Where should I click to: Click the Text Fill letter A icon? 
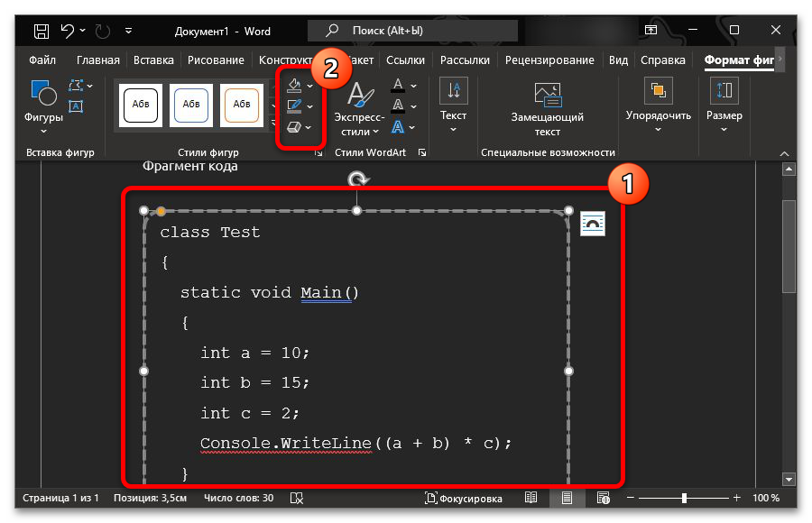coord(398,86)
